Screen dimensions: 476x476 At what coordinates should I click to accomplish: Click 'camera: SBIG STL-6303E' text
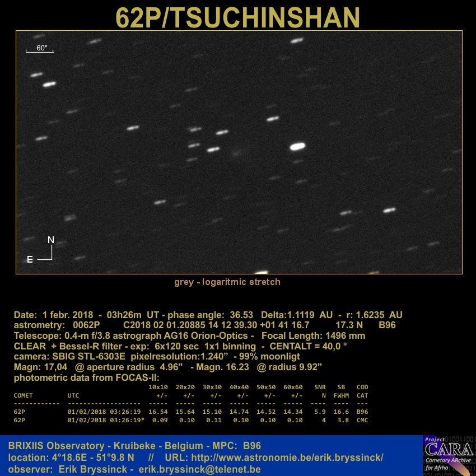[x=69, y=356]
